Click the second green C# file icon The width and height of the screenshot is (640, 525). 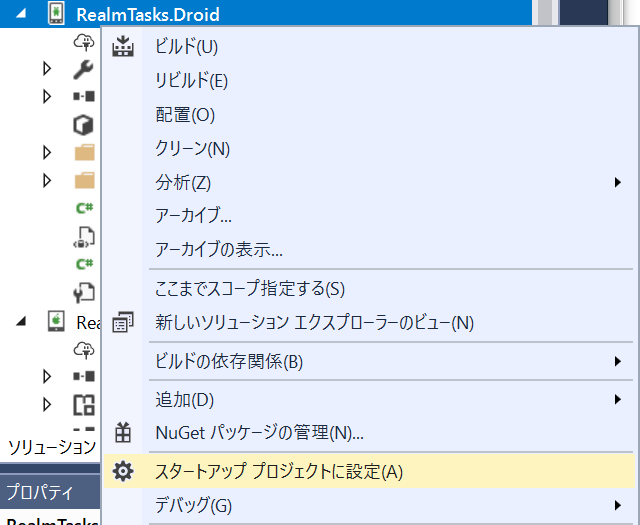(84, 264)
